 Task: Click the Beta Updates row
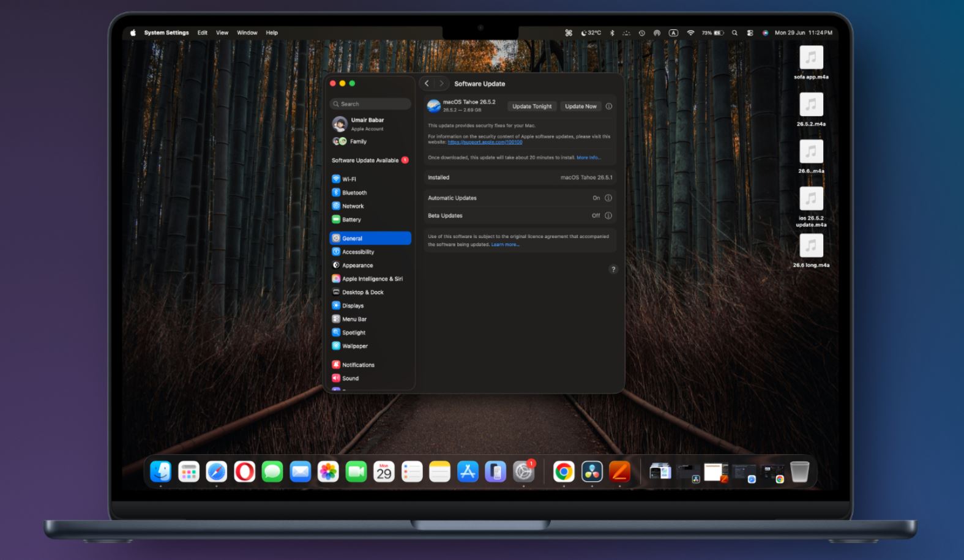point(520,215)
